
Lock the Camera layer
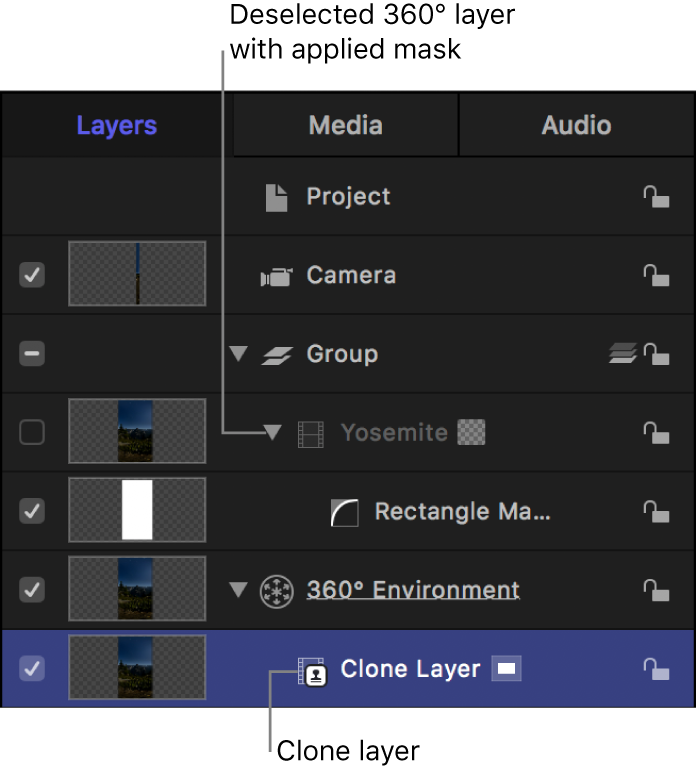[655, 275]
